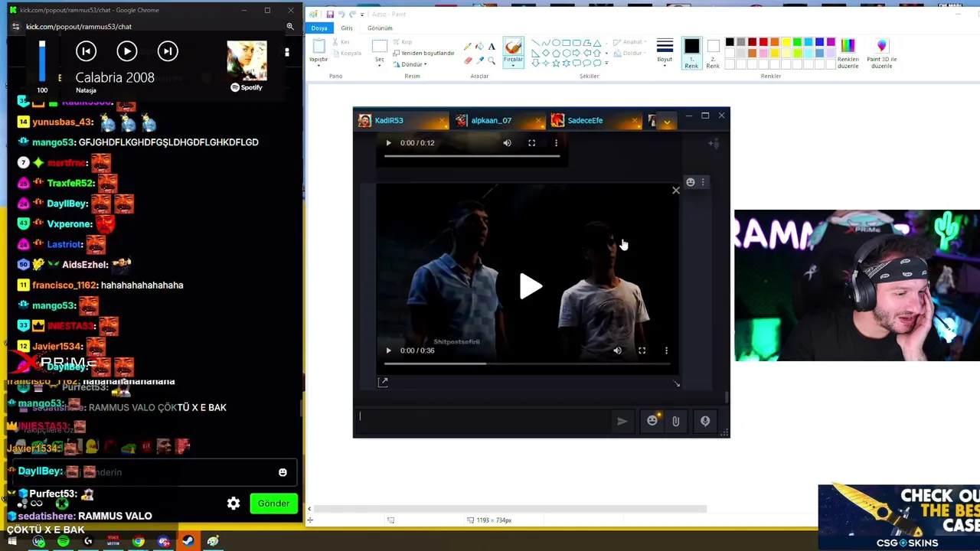Open emoticon picker in chat window
This screenshot has width=980, height=551.
click(652, 421)
